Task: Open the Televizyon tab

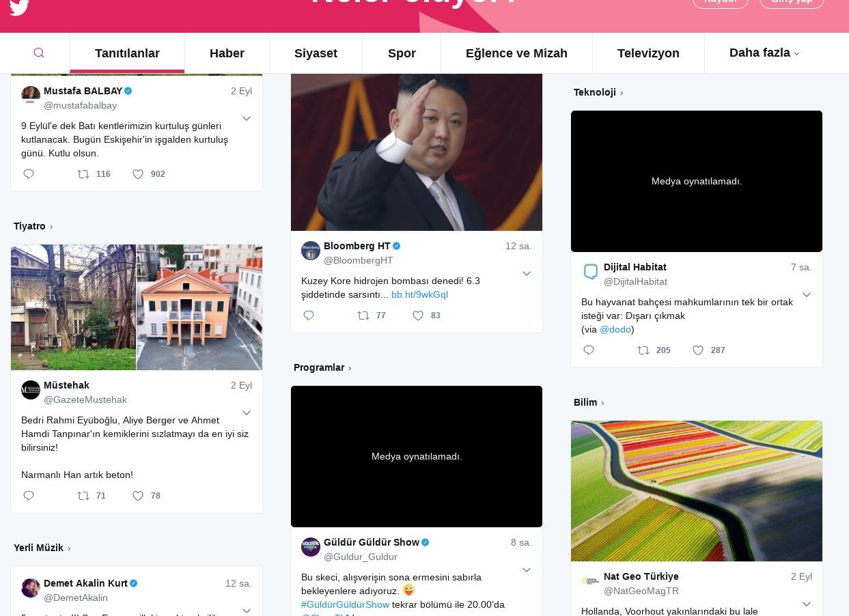Action: (648, 53)
